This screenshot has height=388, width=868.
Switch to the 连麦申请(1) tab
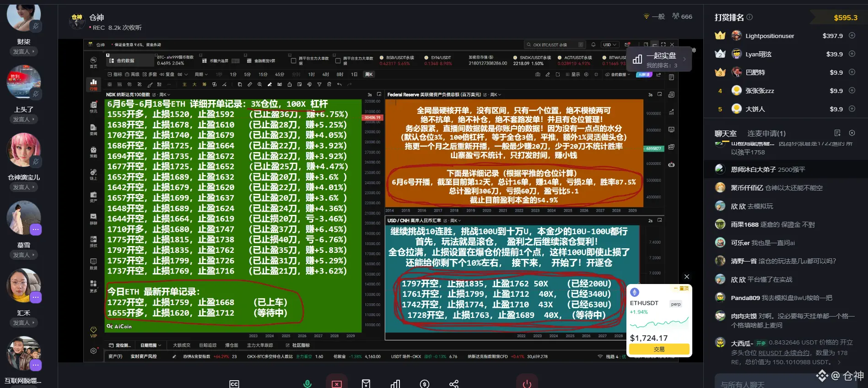(x=766, y=133)
